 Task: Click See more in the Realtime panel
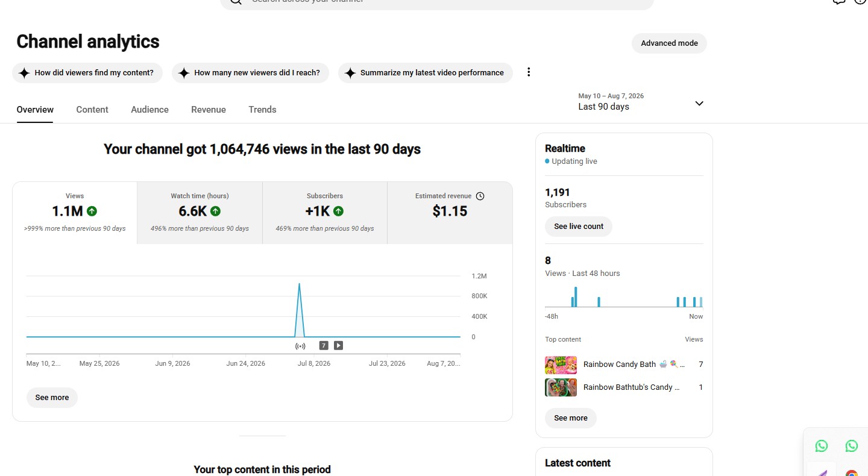571,418
